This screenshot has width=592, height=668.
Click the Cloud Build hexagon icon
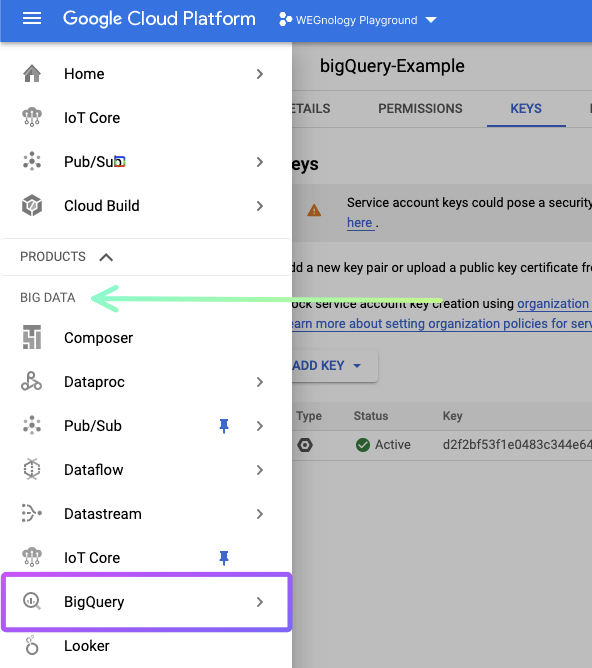(32, 206)
